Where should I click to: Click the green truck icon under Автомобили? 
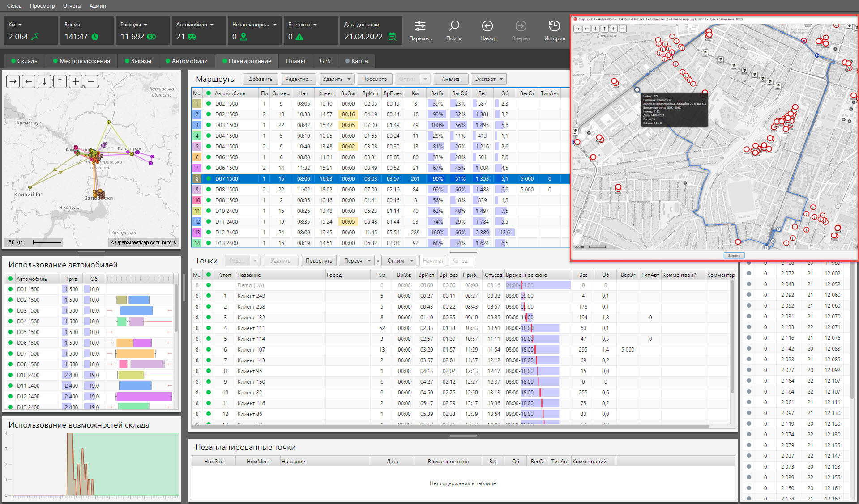point(192,37)
